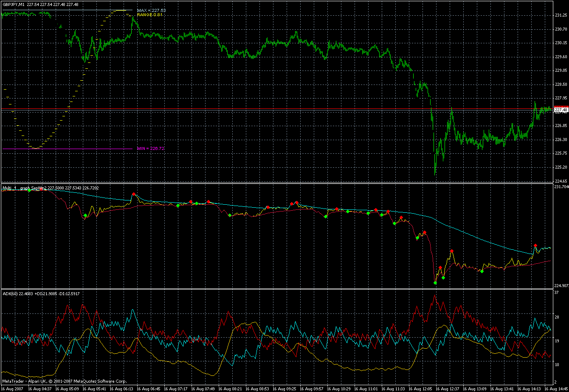Image resolution: width=569 pixels, height=392 pixels.
Task: Click the rightmost red diamond signal marker
Action: (535, 245)
